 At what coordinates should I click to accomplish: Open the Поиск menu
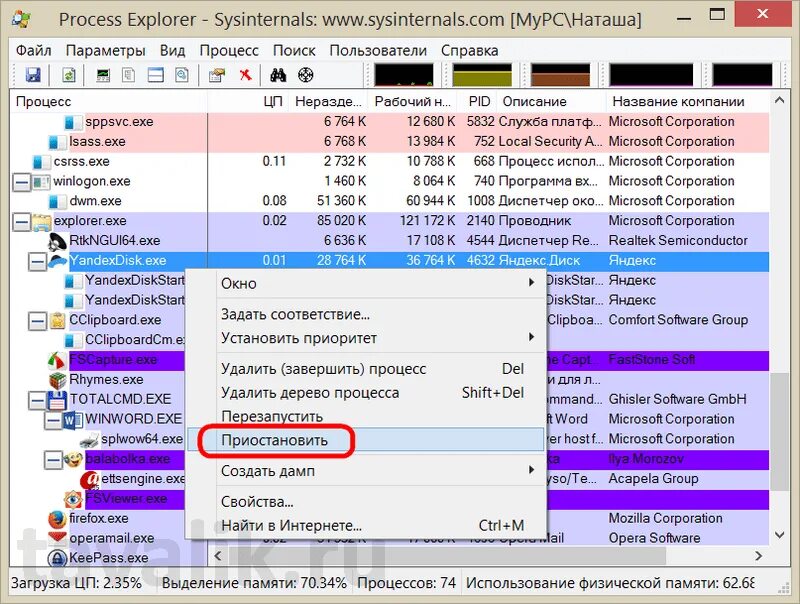(294, 51)
